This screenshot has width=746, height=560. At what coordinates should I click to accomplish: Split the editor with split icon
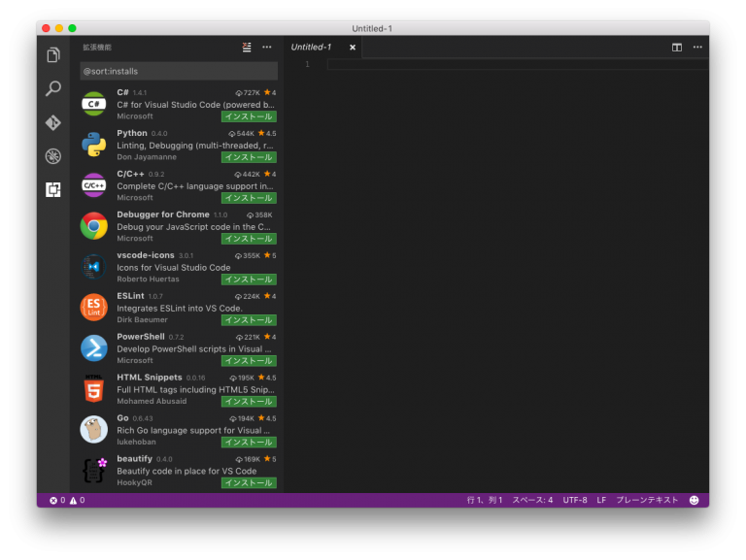(677, 47)
